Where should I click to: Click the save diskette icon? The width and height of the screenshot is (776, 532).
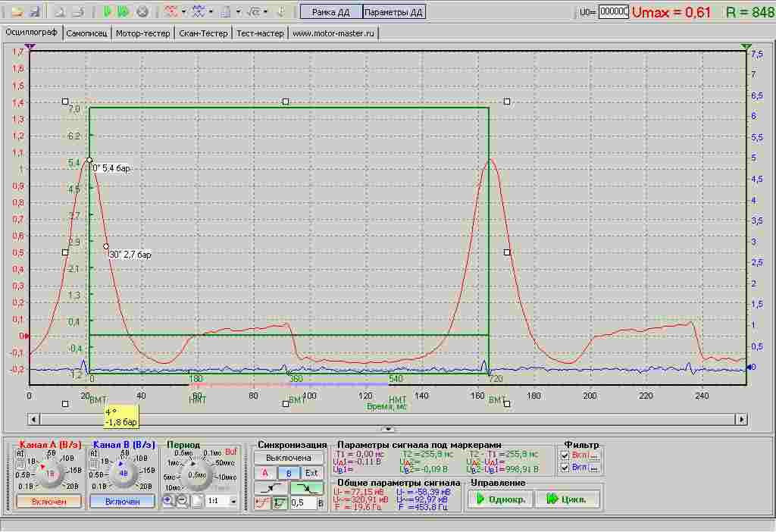(x=34, y=11)
